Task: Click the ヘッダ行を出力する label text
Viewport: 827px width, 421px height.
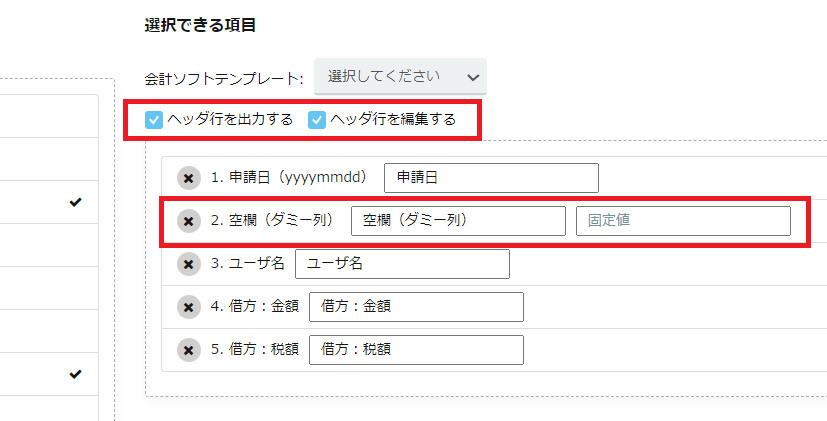Action: point(230,120)
